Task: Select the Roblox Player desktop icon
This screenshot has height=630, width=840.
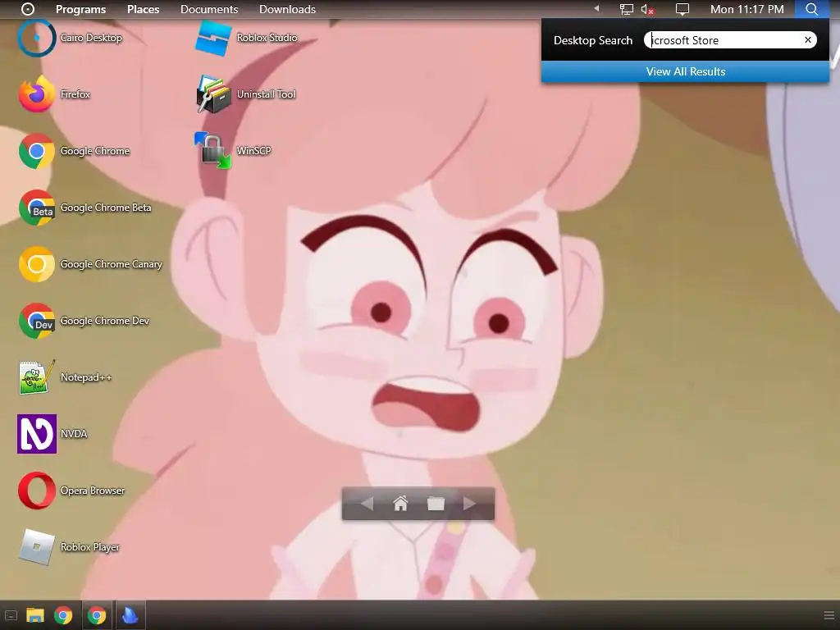Action: [x=36, y=547]
